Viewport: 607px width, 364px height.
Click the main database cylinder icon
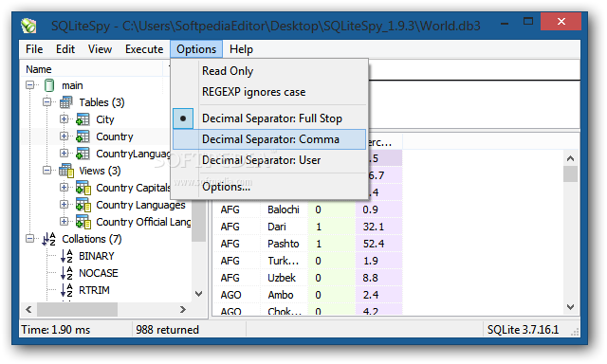49,85
